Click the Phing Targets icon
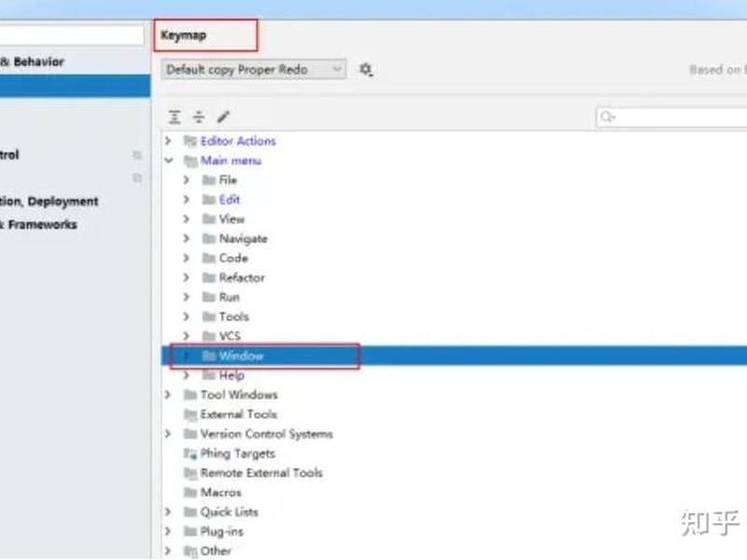 pos(190,454)
